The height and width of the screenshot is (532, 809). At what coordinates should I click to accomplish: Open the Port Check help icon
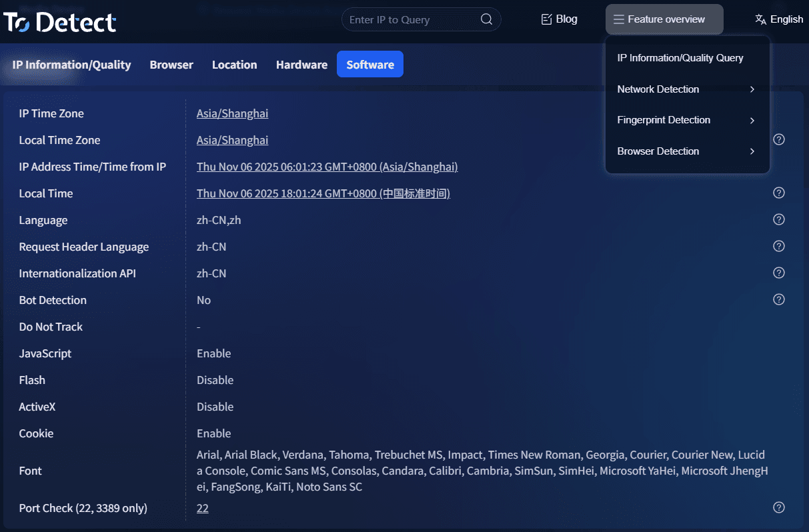[x=778, y=507]
